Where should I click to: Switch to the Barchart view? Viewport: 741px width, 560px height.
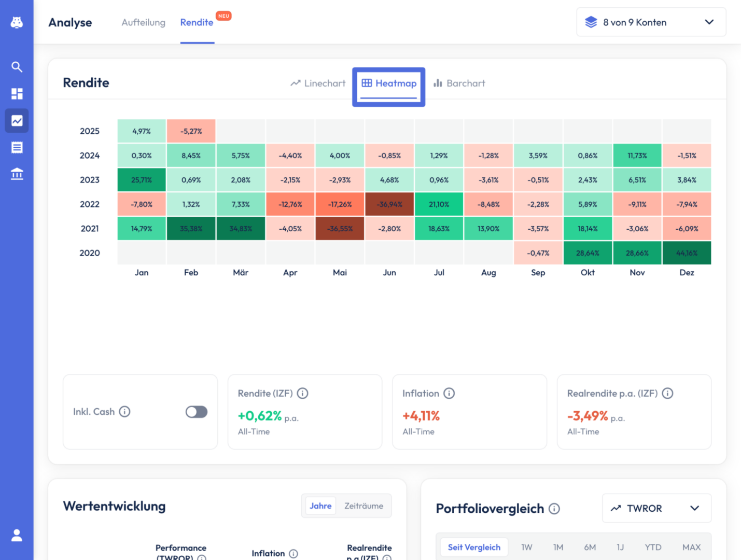point(459,83)
